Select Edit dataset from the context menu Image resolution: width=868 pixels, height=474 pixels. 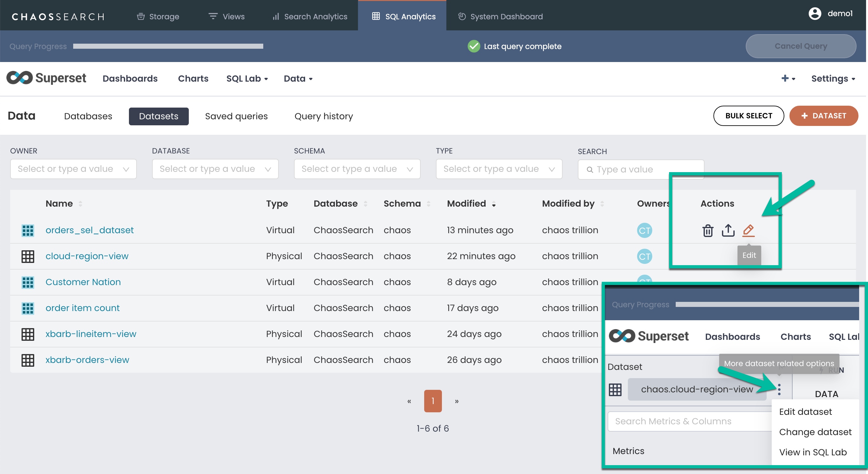coord(805,412)
